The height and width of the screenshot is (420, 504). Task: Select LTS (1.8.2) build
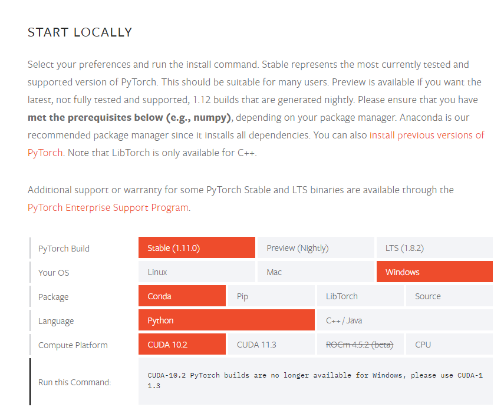tap(434, 247)
